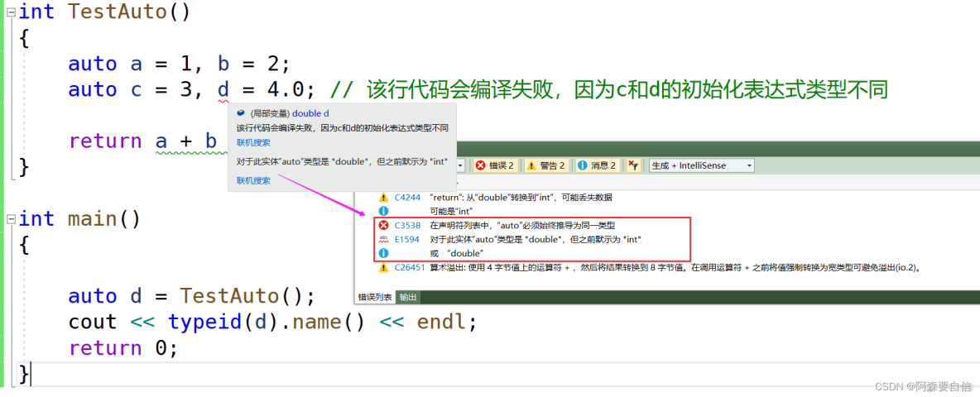Click the .name() call after typeid(d)
Screen dimensions: 980x397
(323, 322)
